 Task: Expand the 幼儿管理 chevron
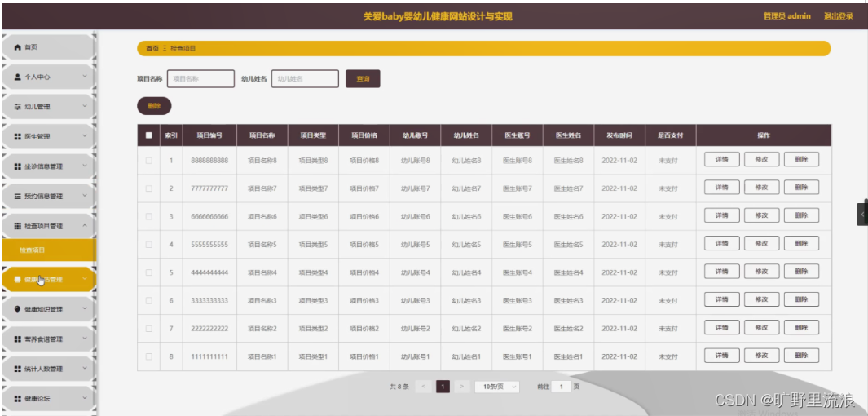pyautogui.click(x=85, y=106)
